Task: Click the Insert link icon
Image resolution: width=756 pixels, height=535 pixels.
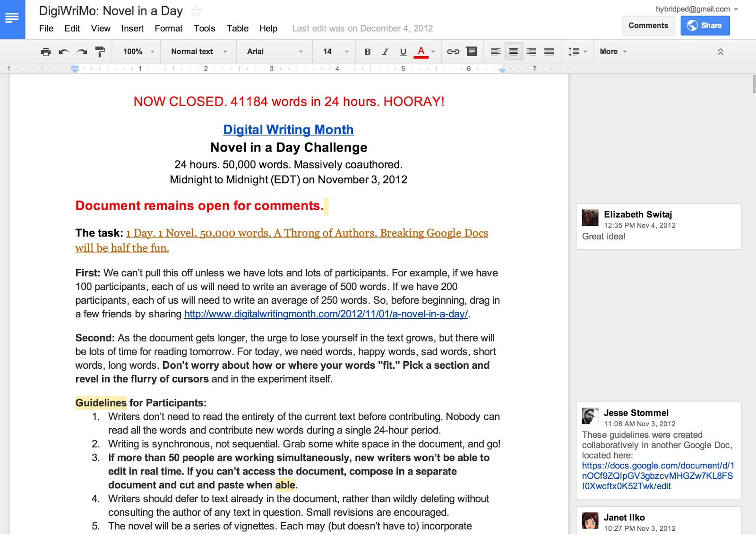Action: click(x=453, y=51)
